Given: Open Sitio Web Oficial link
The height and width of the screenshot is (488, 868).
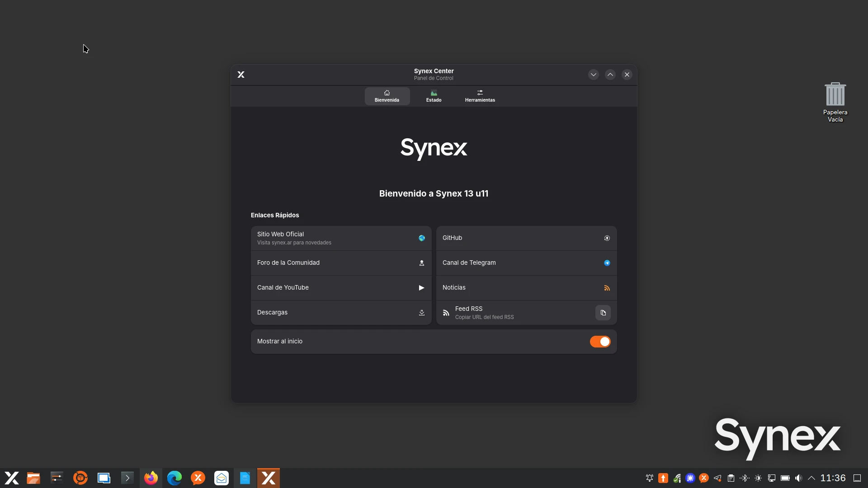Looking at the screenshot, I should pyautogui.click(x=341, y=238).
